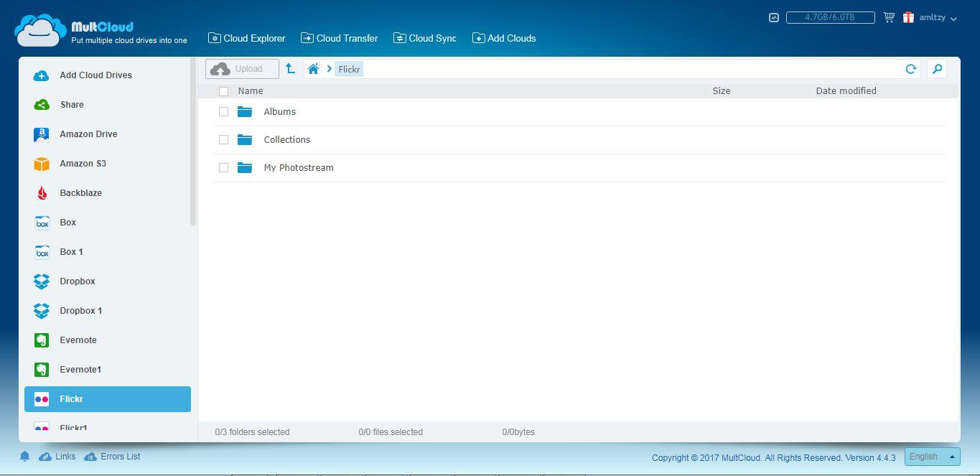The height and width of the screenshot is (476, 980).
Task: Click the refresh icon in the path bar
Action: click(910, 69)
